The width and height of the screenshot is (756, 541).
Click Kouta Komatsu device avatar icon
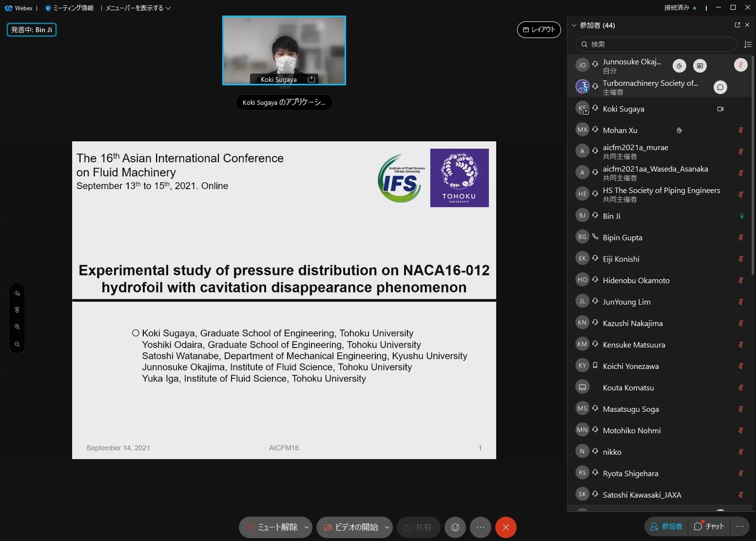(582, 387)
